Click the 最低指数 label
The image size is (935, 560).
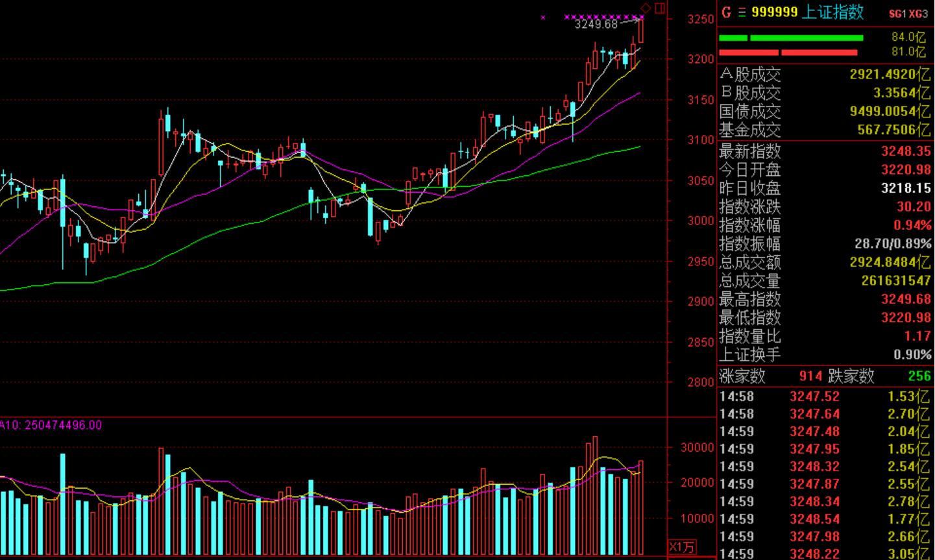[750, 318]
